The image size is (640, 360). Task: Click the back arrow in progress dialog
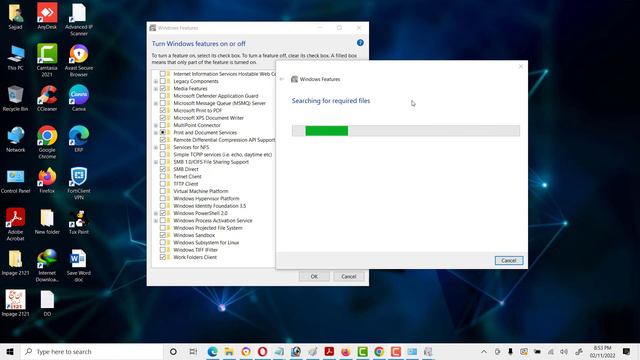tap(282, 79)
